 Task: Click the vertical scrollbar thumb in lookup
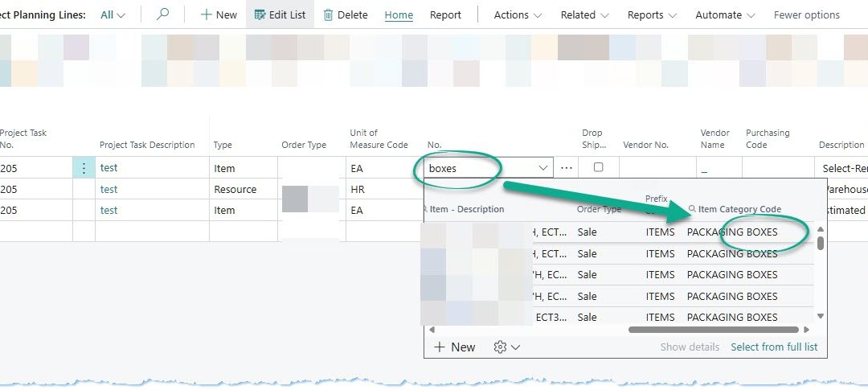[x=821, y=243]
